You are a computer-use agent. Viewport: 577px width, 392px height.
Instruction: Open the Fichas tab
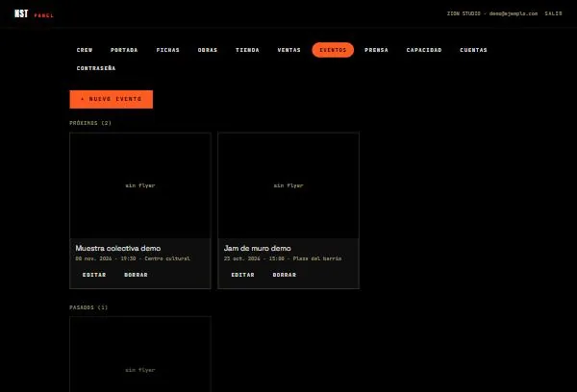[x=167, y=50]
